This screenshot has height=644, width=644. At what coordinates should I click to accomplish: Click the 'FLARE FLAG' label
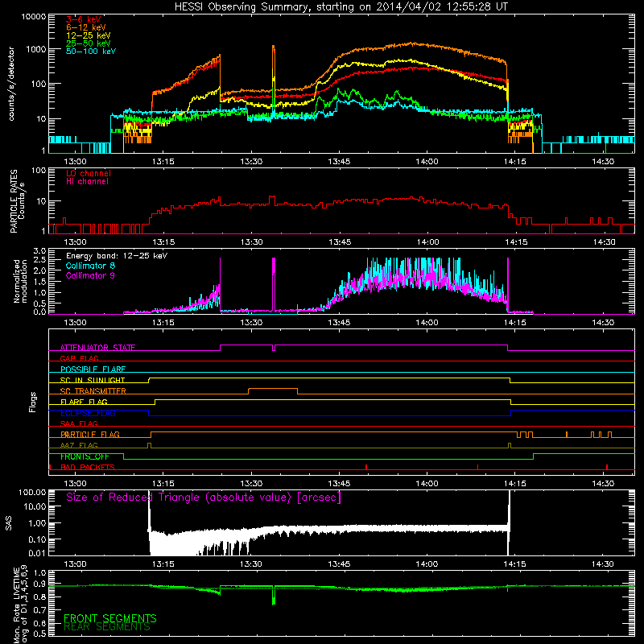click(84, 402)
